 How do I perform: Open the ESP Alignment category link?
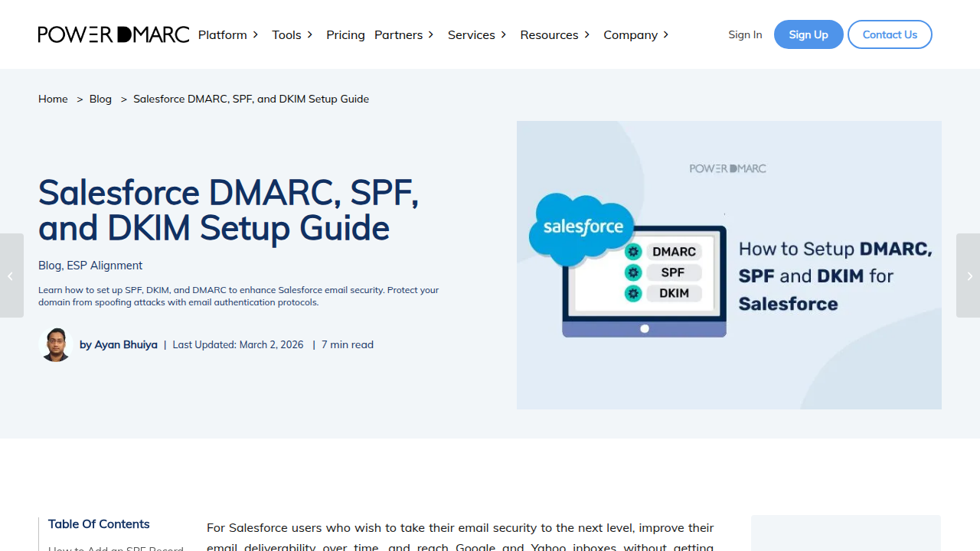pos(104,266)
